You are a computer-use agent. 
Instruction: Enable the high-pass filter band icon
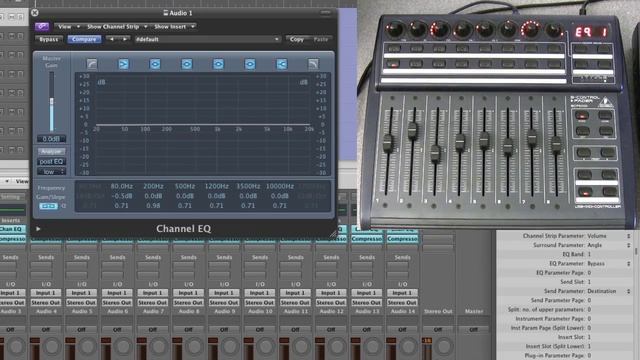92,64
